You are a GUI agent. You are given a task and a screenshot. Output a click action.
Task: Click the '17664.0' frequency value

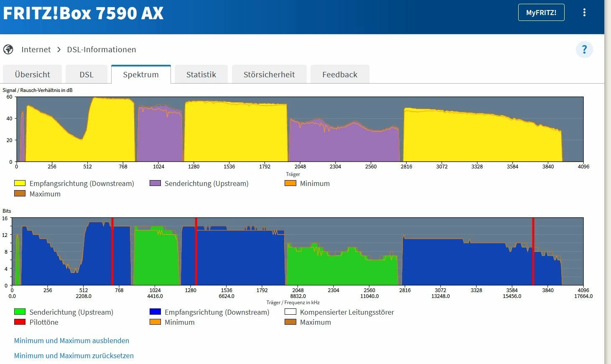point(583,296)
